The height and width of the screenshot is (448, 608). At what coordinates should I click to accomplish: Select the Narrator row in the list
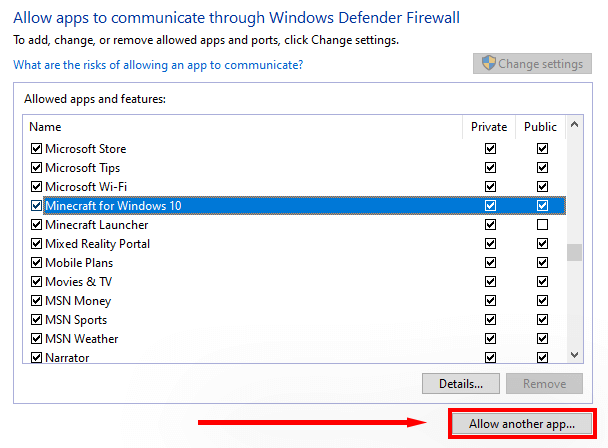point(67,358)
